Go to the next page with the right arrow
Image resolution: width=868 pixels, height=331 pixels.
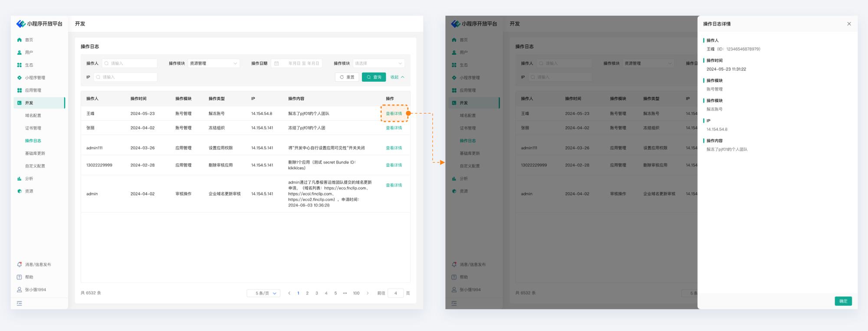pyautogui.click(x=368, y=293)
